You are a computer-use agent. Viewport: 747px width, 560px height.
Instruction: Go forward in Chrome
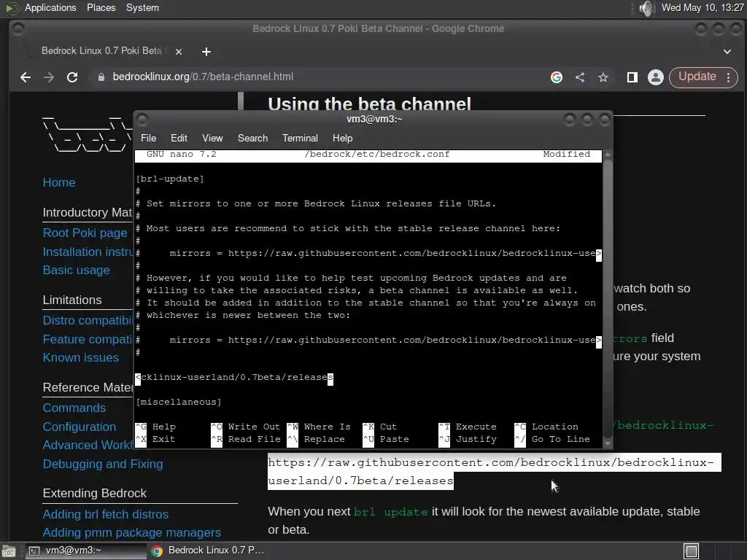pos(49,77)
